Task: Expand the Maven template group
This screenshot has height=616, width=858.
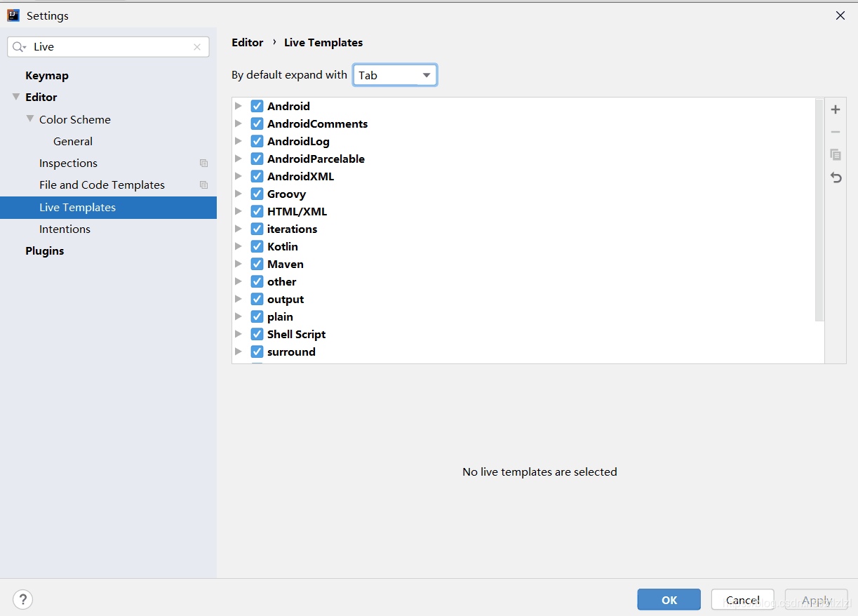Action: click(x=239, y=264)
